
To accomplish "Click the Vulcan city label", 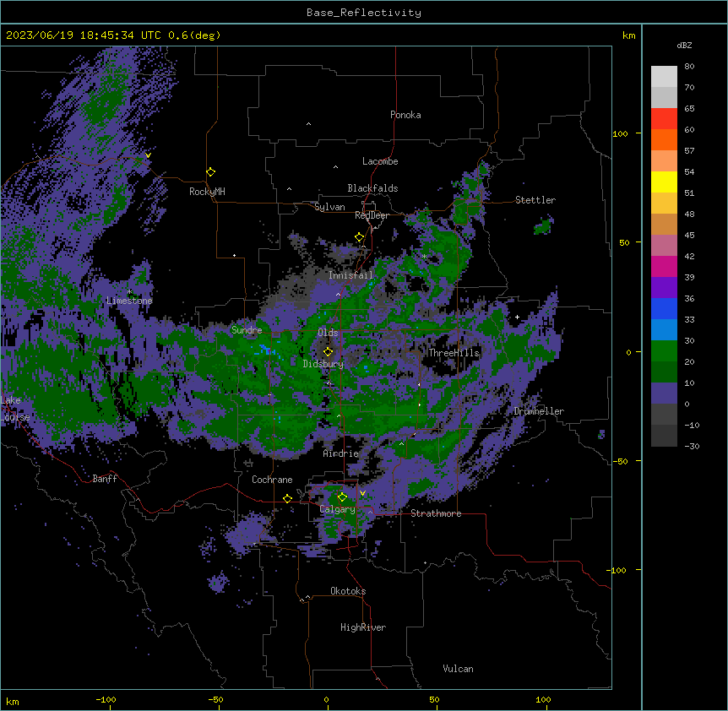I will tap(459, 669).
